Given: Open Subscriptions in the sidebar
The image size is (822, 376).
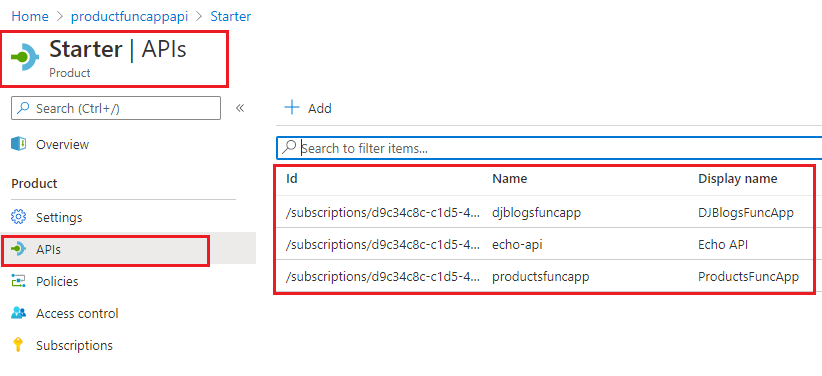Looking at the screenshot, I should pyautogui.click(x=74, y=346).
